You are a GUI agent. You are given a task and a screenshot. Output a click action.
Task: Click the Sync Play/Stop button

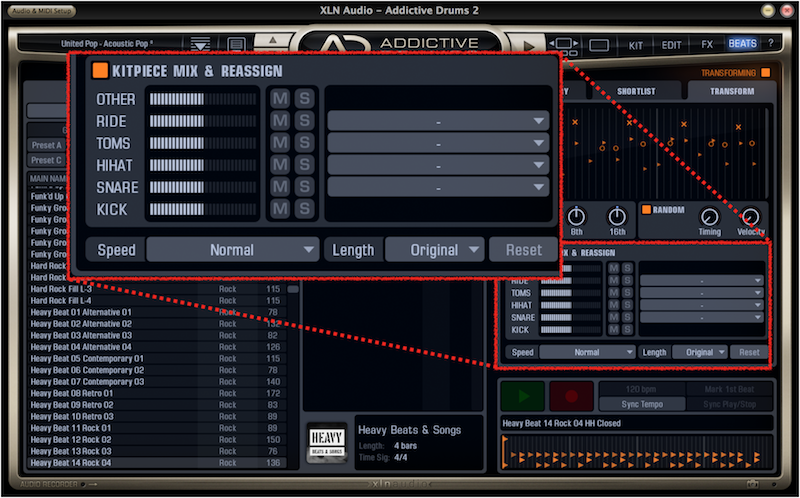coord(729,404)
